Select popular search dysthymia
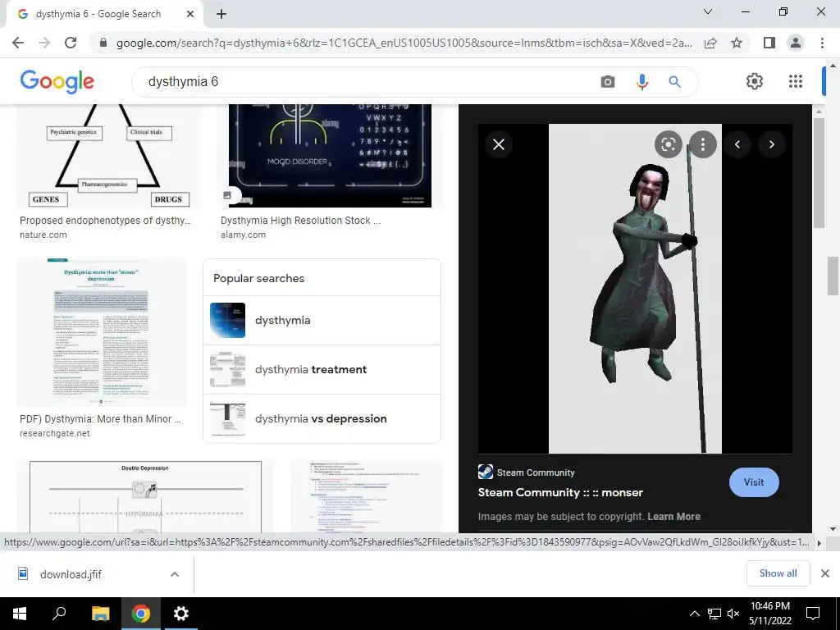Screen dimensions: 840x630 [x=322, y=321]
